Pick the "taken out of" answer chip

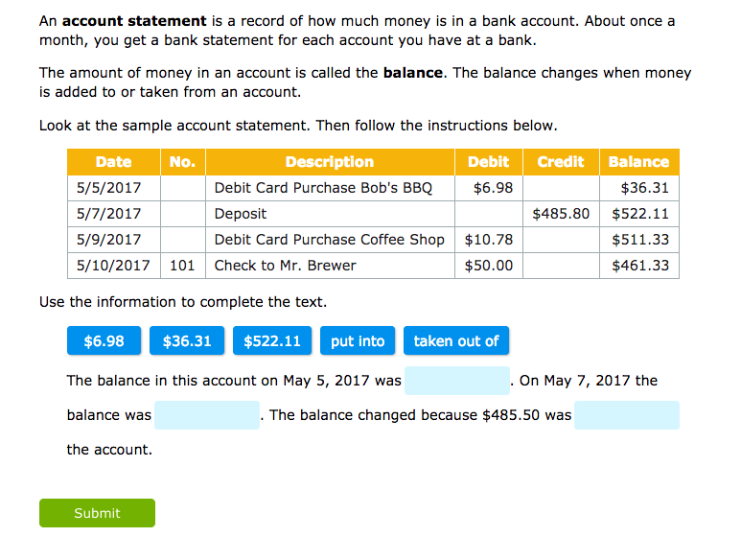click(456, 341)
